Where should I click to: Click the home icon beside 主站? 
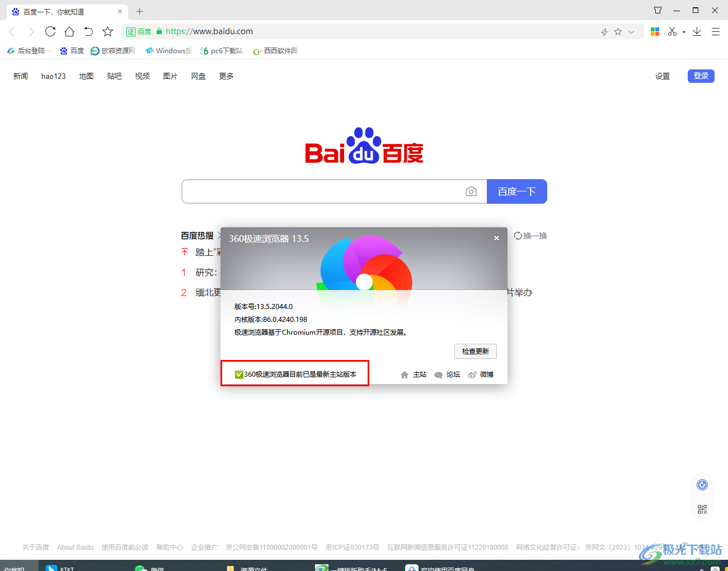405,375
